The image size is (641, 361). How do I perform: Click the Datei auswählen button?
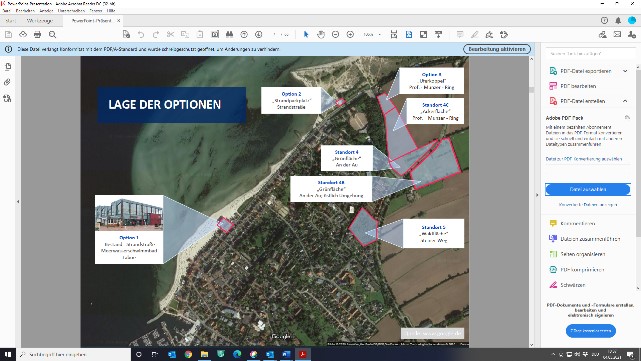point(588,189)
